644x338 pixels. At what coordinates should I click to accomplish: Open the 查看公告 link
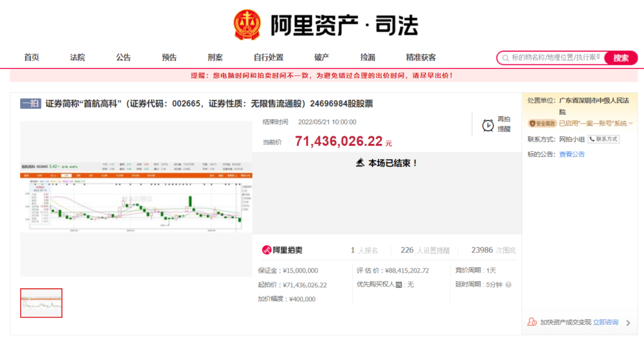572,154
